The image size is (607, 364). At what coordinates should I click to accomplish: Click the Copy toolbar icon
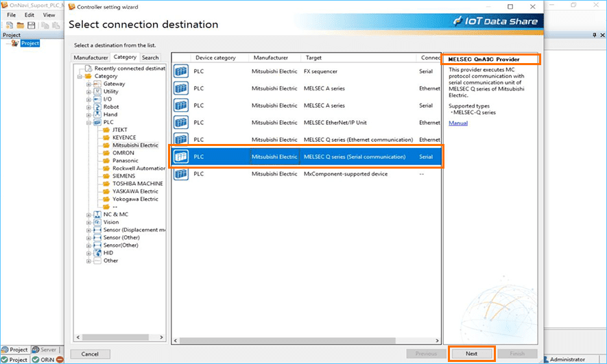tap(45, 25)
